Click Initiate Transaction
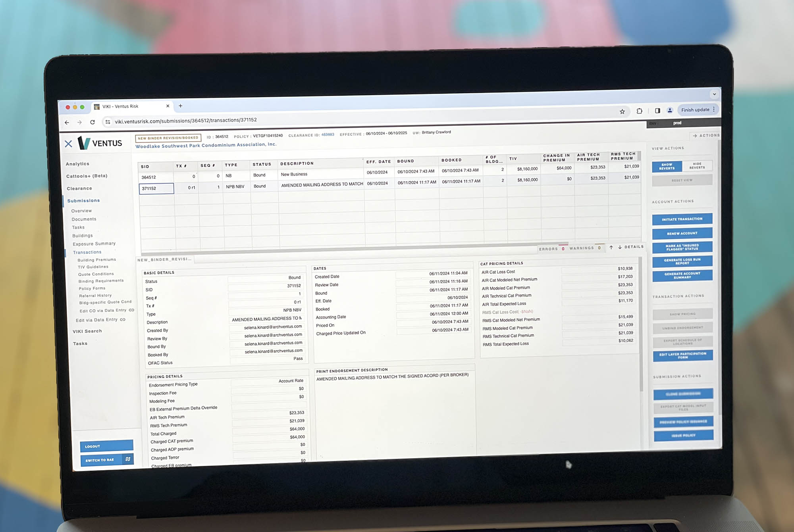Viewport: 794px width, 532px height. [x=682, y=219]
